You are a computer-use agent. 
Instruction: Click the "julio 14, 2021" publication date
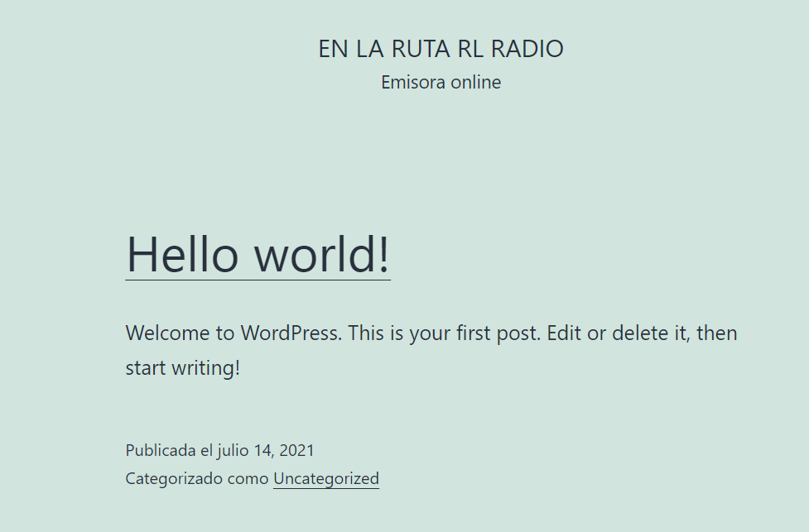(x=266, y=451)
